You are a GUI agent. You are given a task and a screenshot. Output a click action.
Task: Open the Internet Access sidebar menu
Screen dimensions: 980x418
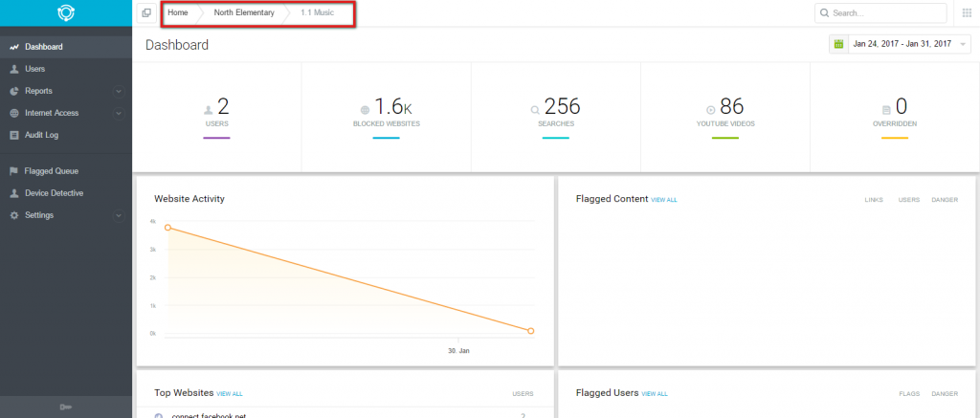[x=66, y=113]
